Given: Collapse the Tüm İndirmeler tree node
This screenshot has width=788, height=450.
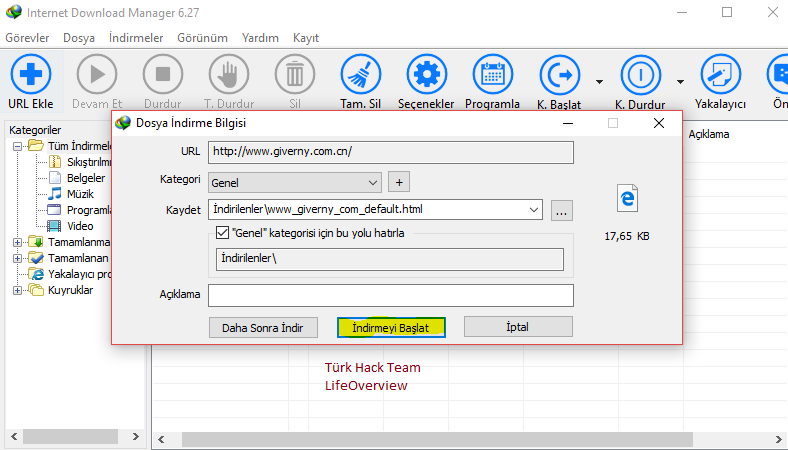Looking at the screenshot, I should (x=18, y=146).
